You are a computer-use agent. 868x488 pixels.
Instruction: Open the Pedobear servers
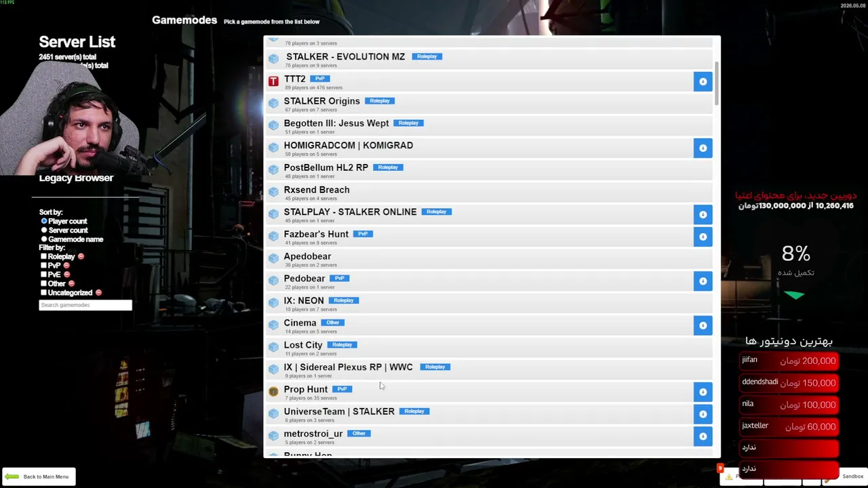[x=479, y=281]
